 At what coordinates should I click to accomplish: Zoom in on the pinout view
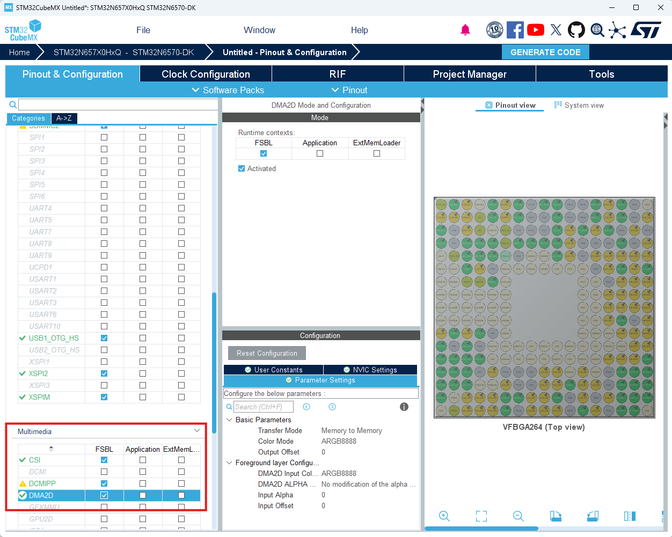444,516
